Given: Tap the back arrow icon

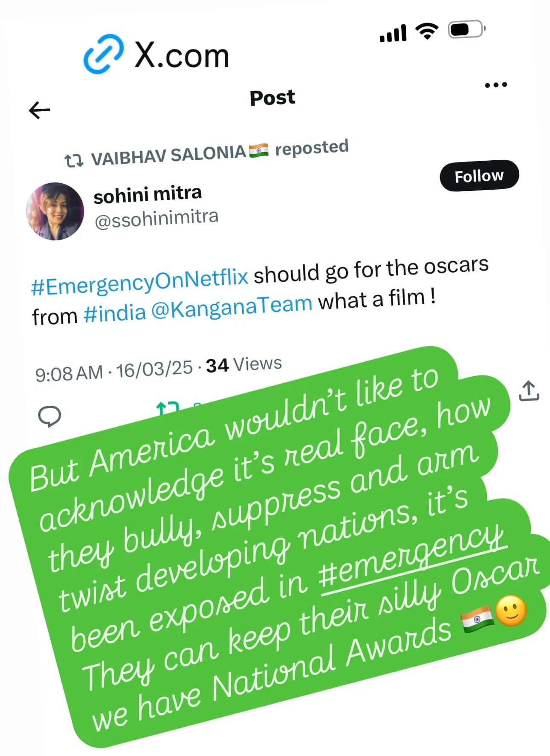Looking at the screenshot, I should point(39,110).
